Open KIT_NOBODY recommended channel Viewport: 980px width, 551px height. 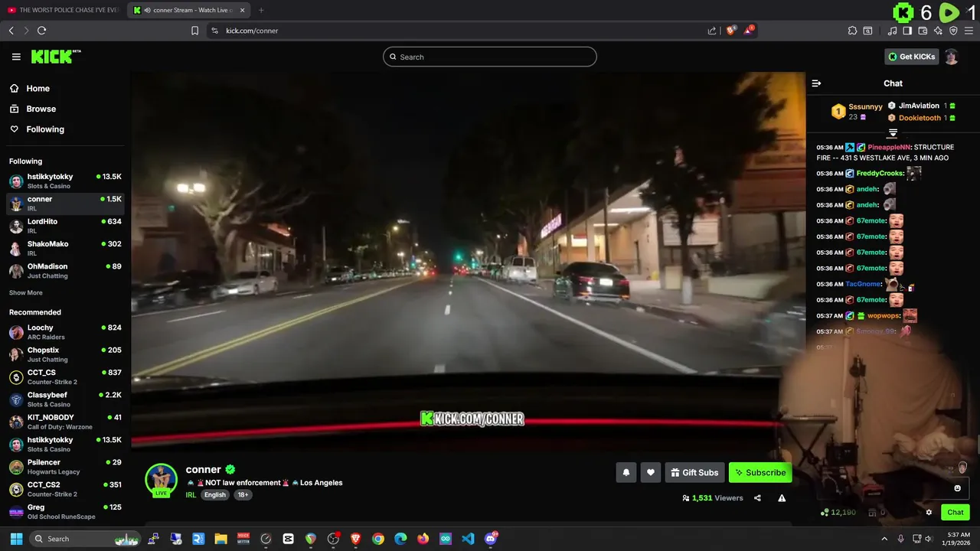point(65,422)
